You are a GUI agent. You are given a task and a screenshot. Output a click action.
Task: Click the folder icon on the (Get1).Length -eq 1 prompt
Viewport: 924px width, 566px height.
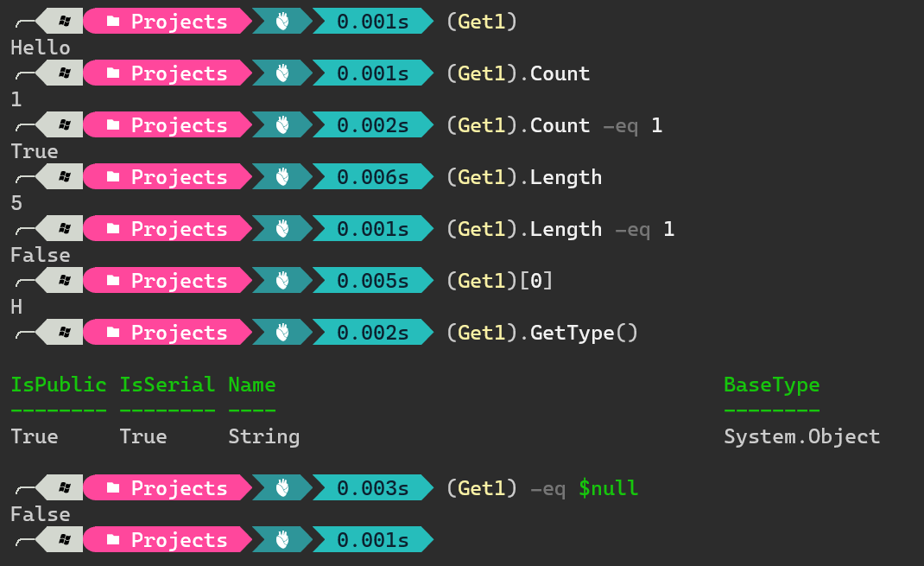(113, 229)
